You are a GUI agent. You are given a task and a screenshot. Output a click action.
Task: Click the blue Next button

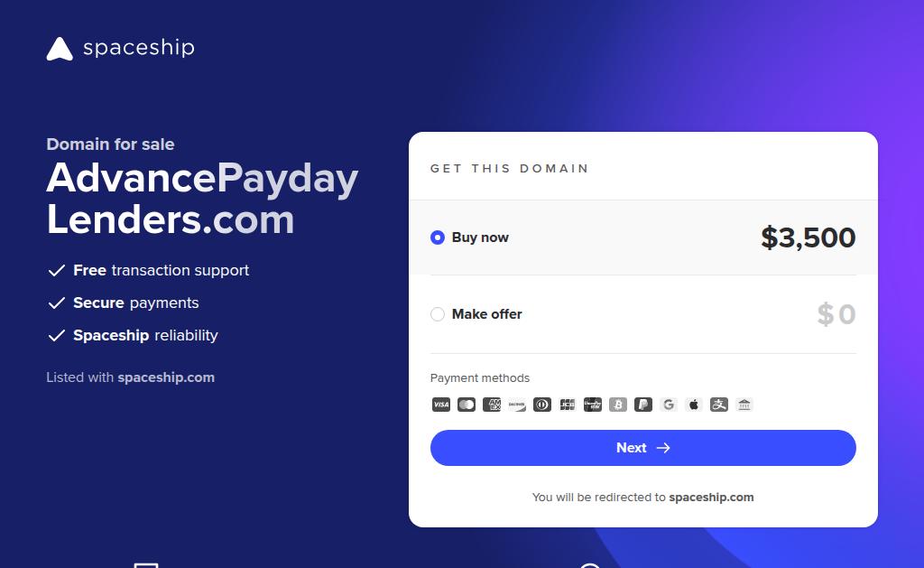point(642,448)
